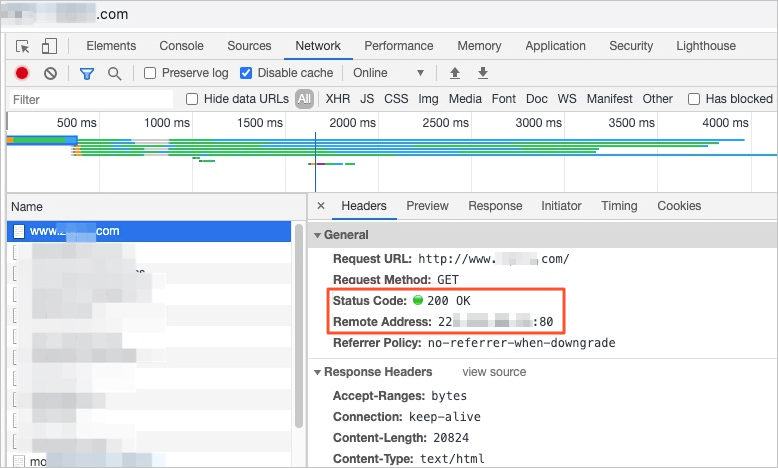The image size is (778, 468).
Task: Filter requests by CSS
Action: [x=396, y=99]
